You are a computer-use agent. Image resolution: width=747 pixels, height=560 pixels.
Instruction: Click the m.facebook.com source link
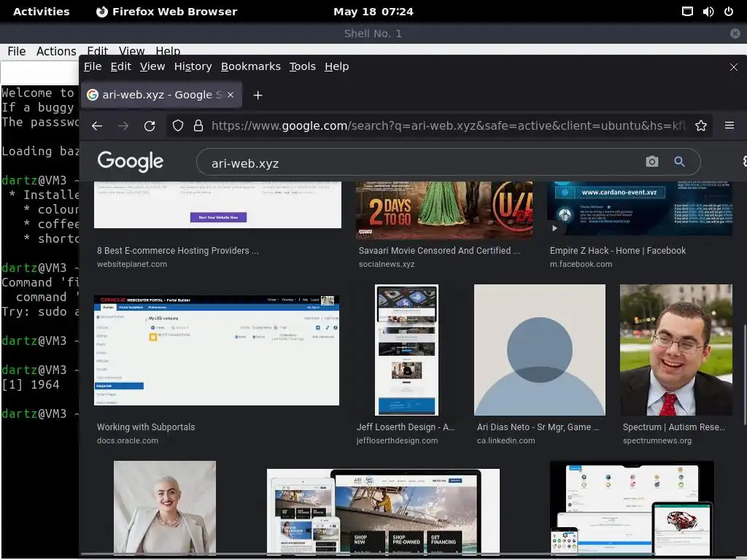point(581,264)
